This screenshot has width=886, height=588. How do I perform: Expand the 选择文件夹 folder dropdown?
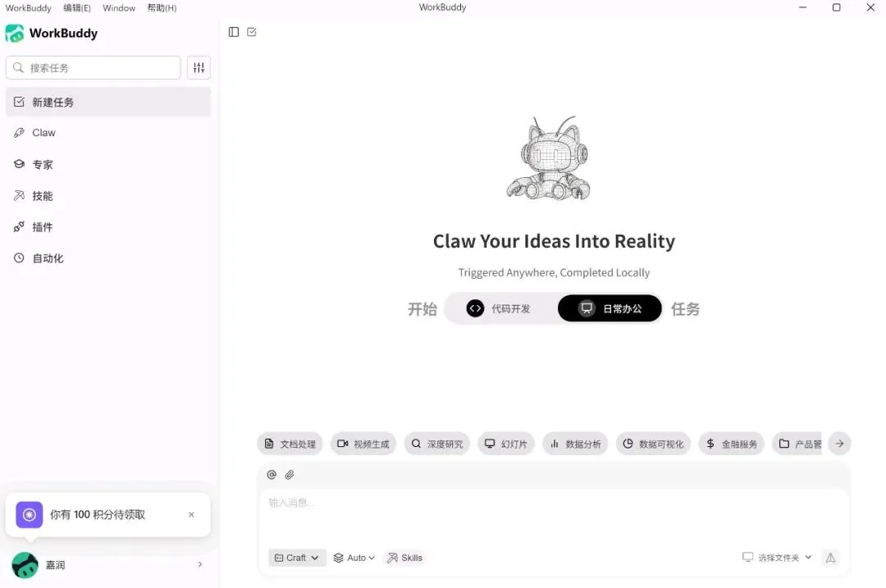pyautogui.click(x=777, y=558)
